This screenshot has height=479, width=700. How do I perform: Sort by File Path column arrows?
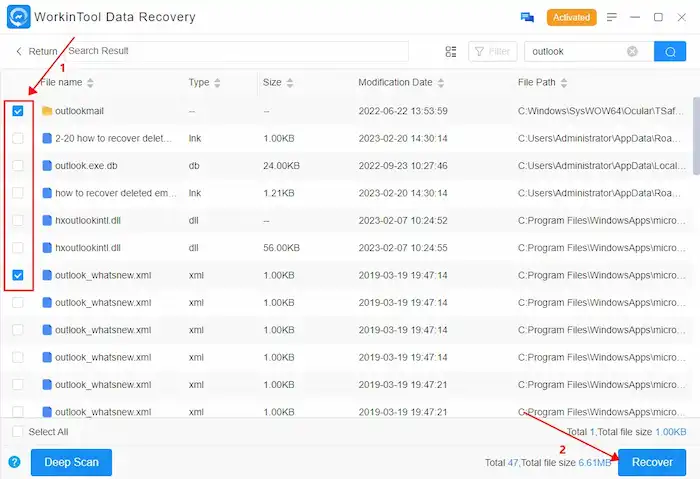(564, 83)
